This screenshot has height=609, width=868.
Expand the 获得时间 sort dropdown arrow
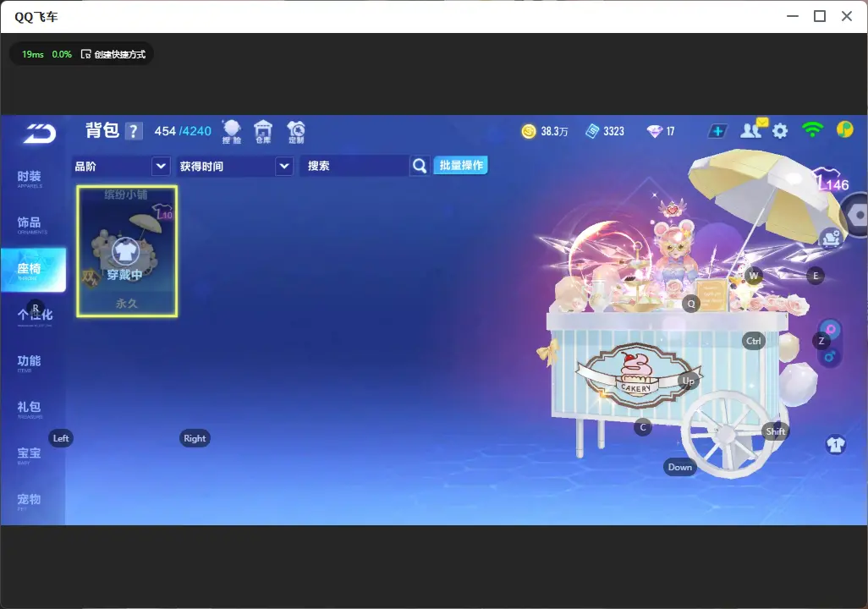click(284, 166)
